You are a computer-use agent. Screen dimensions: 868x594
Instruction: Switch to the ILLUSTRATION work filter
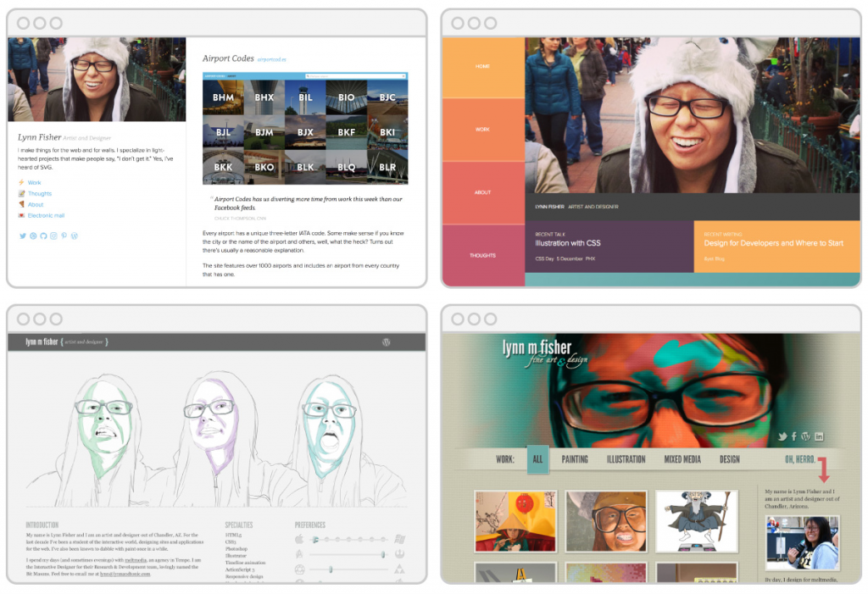pos(626,459)
